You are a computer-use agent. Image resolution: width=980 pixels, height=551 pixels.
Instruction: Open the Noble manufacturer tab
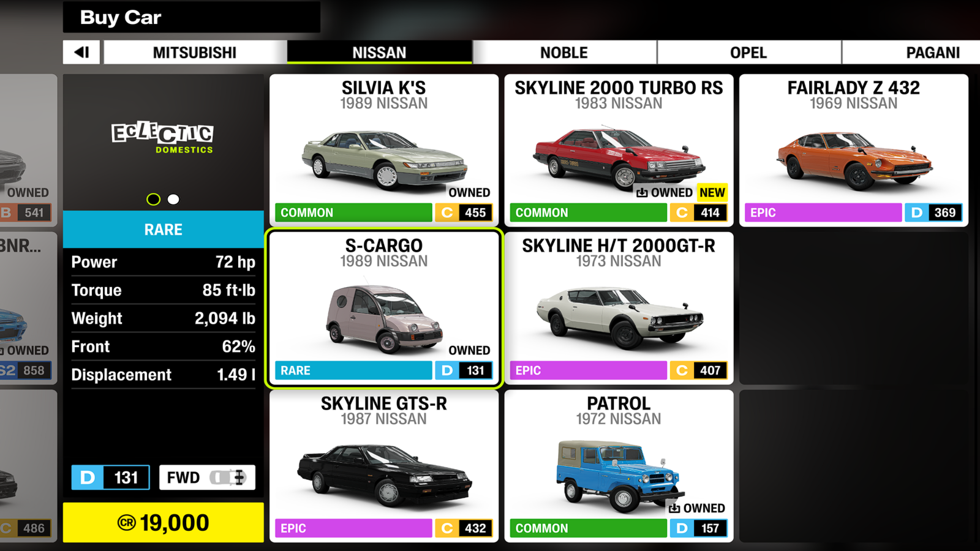pyautogui.click(x=564, y=53)
